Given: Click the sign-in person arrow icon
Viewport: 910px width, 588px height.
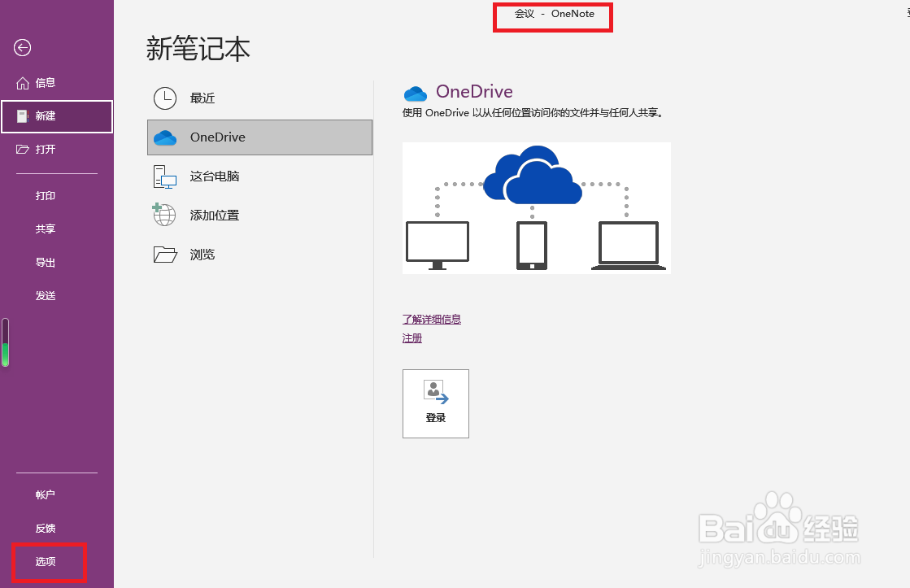Looking at the screenshot, I should [x=436, y=392].
